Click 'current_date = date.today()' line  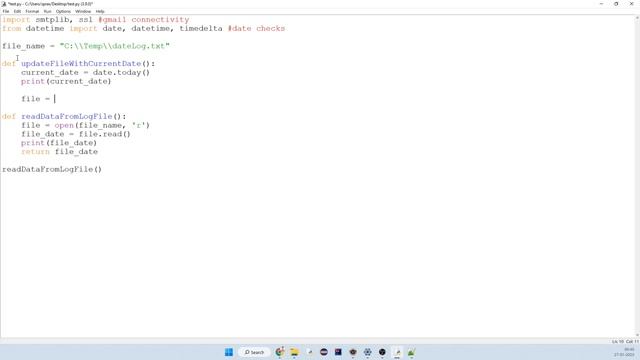point(85,73)
